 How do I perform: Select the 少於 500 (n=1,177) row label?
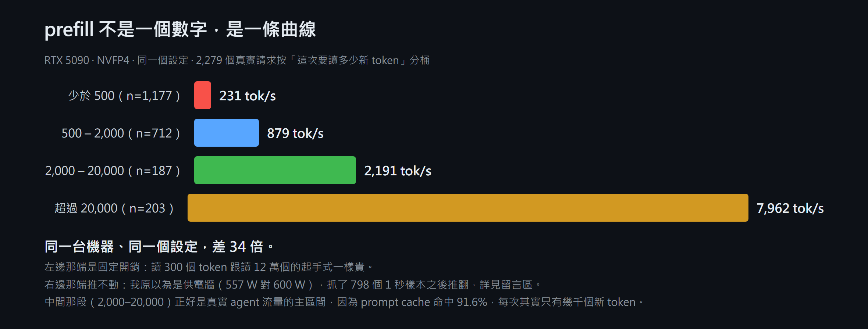(x=124, y=96)
